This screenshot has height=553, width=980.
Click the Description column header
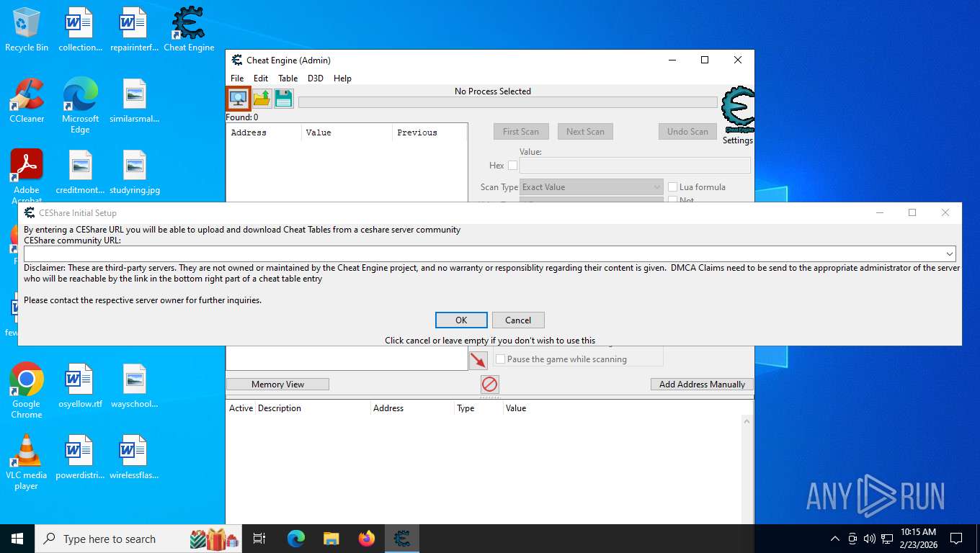point(313,408)
